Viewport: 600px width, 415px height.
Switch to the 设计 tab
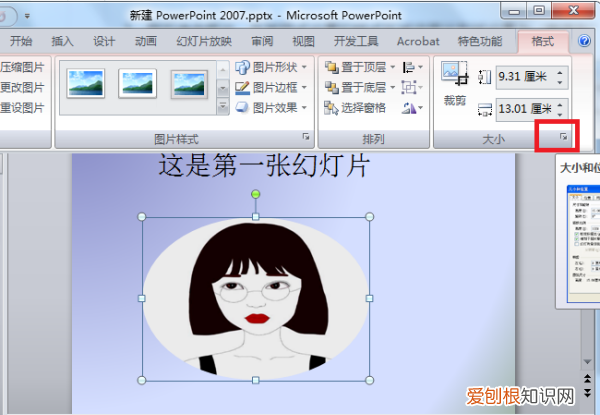(104, 41)
